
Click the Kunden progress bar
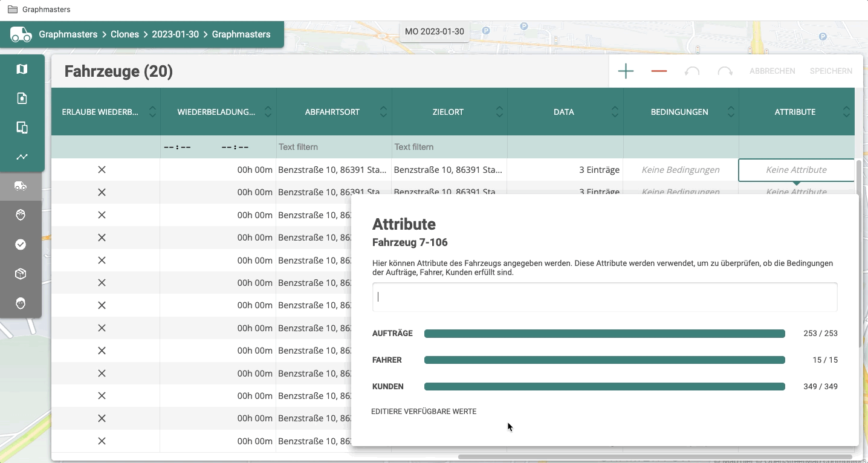[604, 387]
